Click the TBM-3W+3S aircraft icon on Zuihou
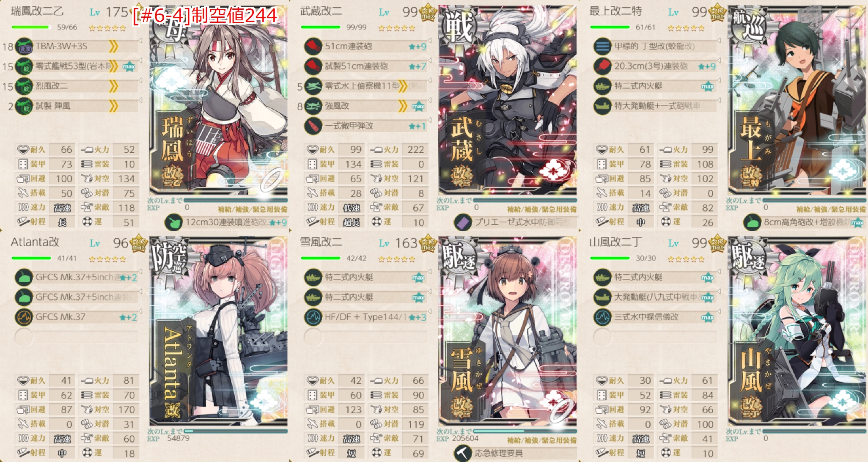The image size is (868, 462). tap(24, 47)
